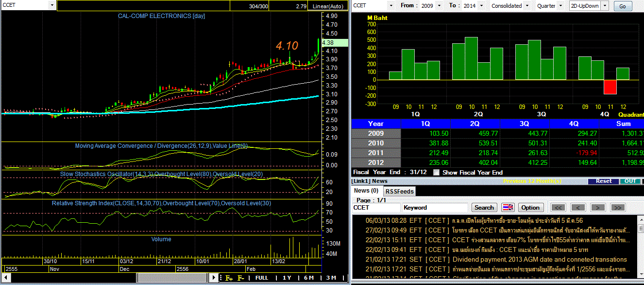Image resolution: width=644 pixels, height=285 pixels.
Task: Click the 103.50 value in 2009 1Q
Action: pyautogui.click(x=439, y=133)
